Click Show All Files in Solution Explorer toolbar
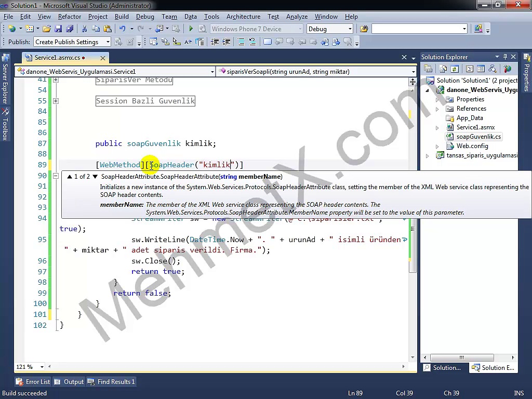Viewport: 532px width, 399px height. point(443,69)
